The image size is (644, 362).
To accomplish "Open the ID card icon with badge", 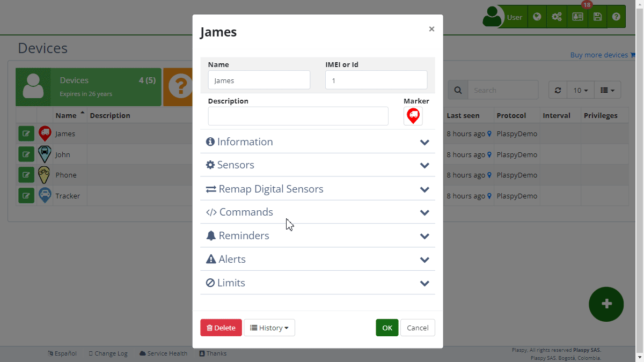I will 577,17.
